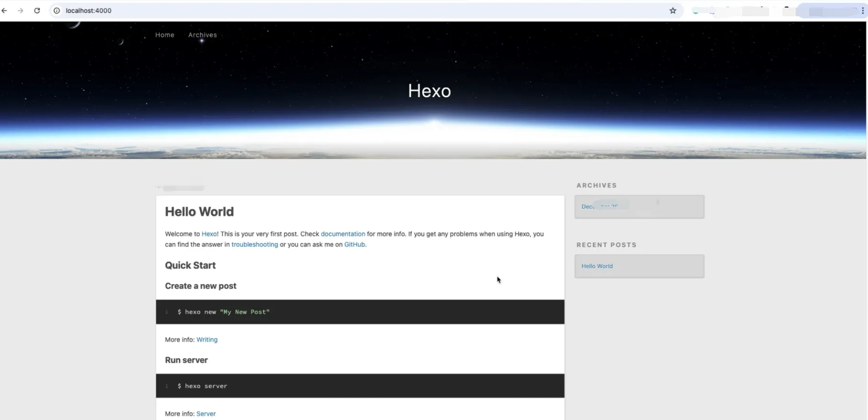Open Archives in the site navigation

[x=202, y=35]
